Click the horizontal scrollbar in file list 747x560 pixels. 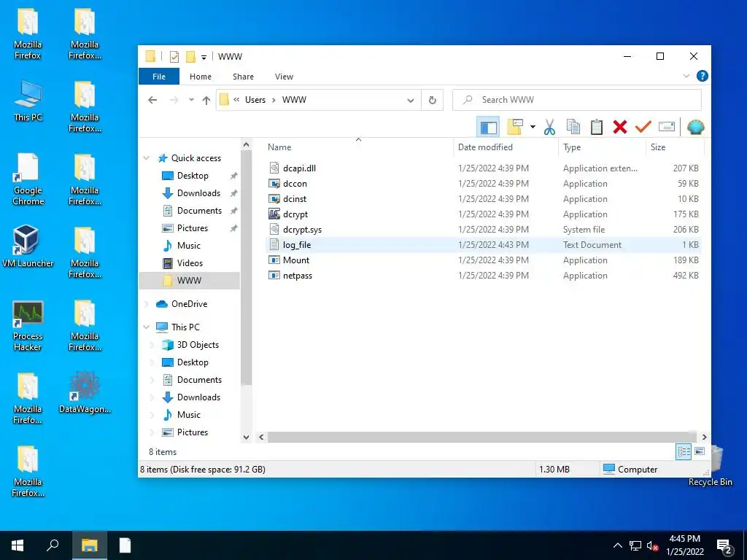coord(481,437)
